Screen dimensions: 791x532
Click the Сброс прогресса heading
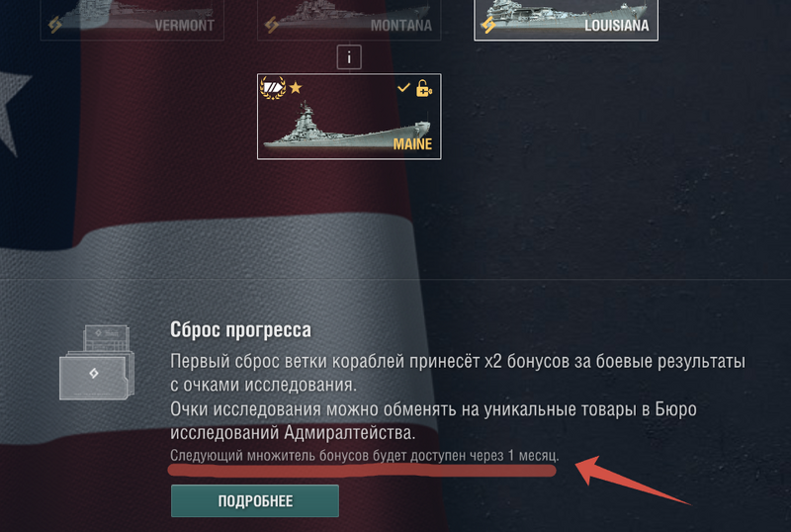point(240,329)
